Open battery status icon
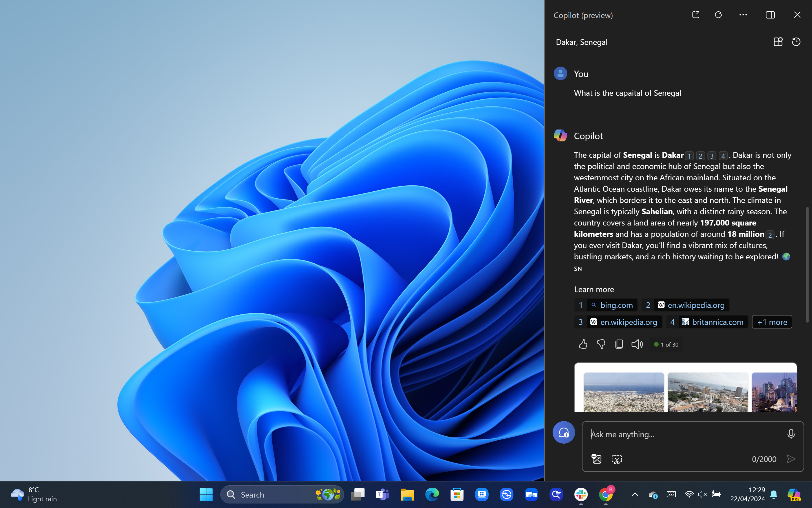Image resolution: width=812 pixels, height=508 pixels. (716, 494)
